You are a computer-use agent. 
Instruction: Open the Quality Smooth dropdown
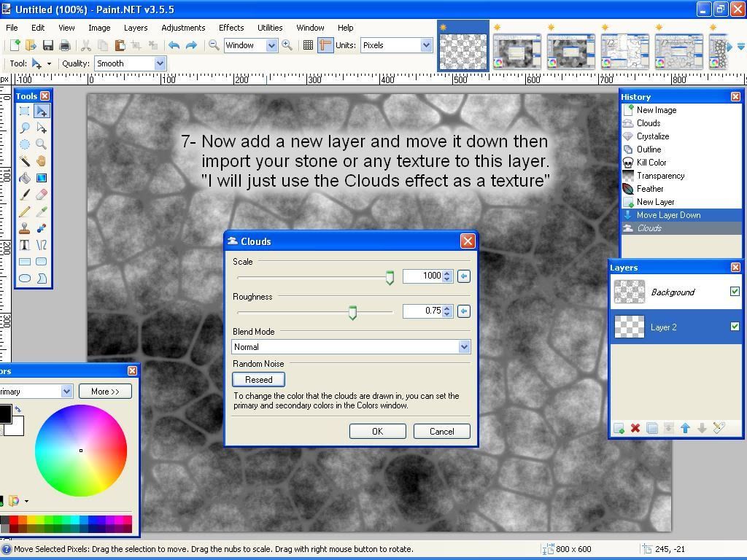[160, 63]
